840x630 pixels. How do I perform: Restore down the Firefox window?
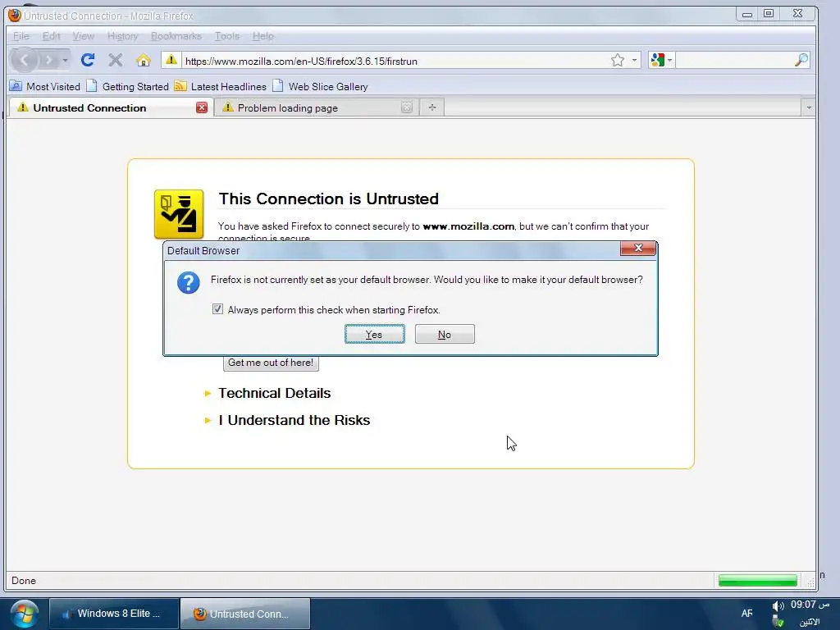(x=768, y=15)
